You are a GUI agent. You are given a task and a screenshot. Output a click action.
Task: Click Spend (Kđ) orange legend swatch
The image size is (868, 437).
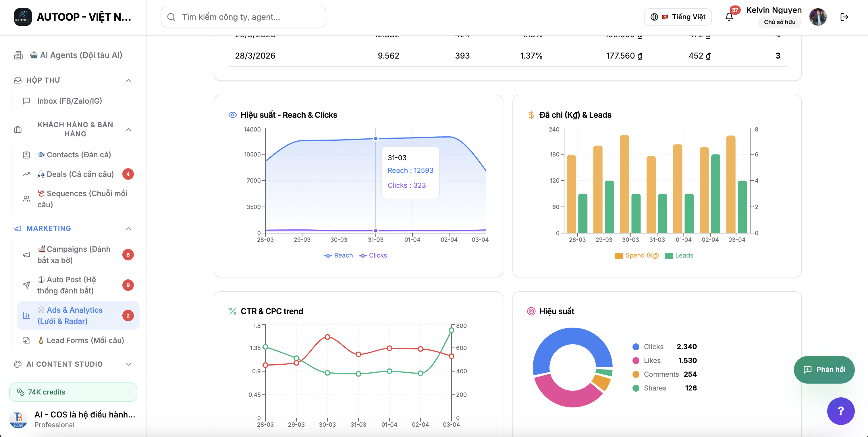click(619, 256)
